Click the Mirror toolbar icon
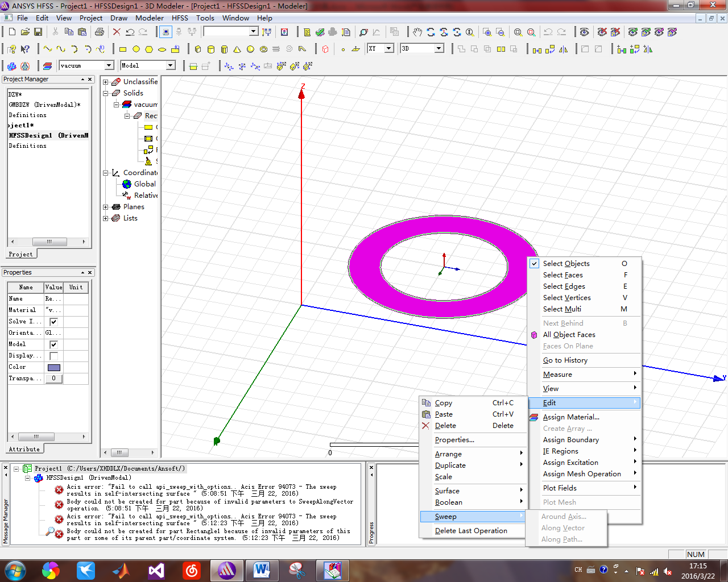The width and height of the screenshot is (728, 582). [563, 49]
